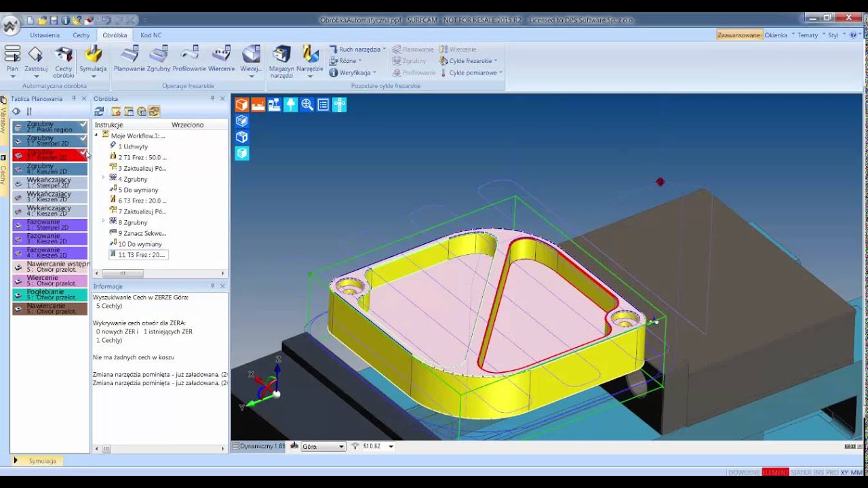Image resolution: width=868 pixels, height=488 pixels.
Task: Open the Symulacja bottom tab
Action: coord(37,461)
